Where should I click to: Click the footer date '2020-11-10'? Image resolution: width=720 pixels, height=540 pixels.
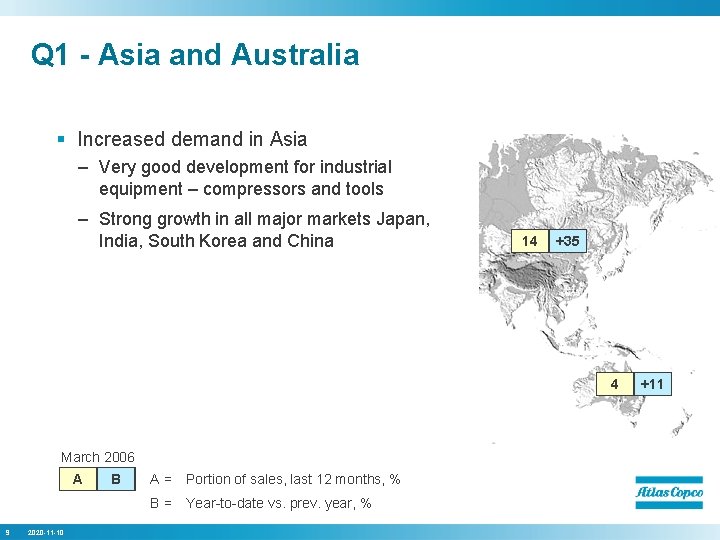pyautogui.click(x=45, y=533)
